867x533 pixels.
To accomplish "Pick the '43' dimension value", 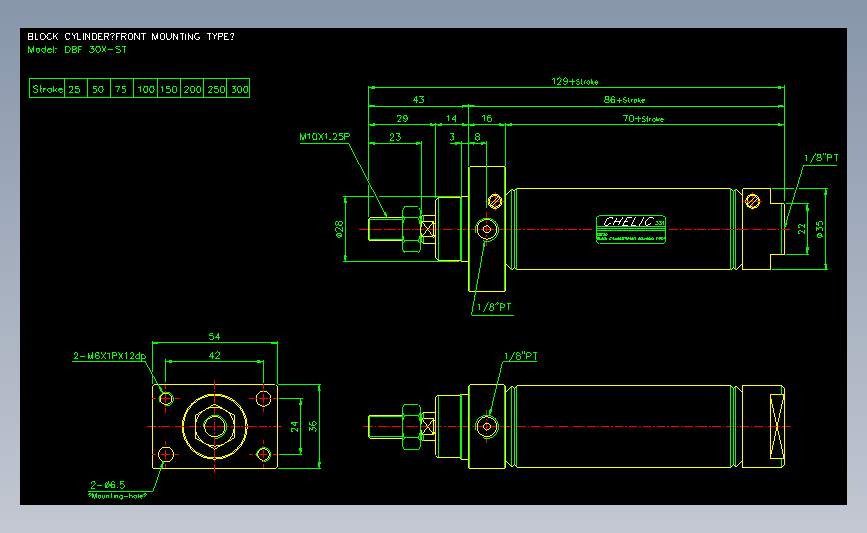I will click(x=419, y=100).
